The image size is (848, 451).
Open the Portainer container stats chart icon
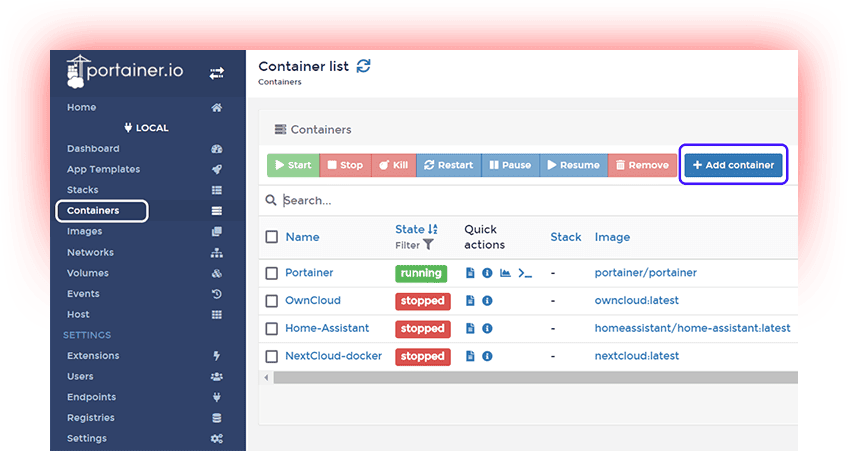[x=505, y=273]
